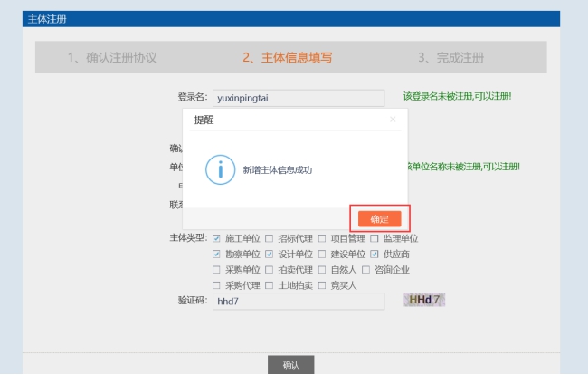Tick the 项目管理 checkbox
Image resolution: width=588 pixels, height=375 pixels.
(x=322, y=238)
